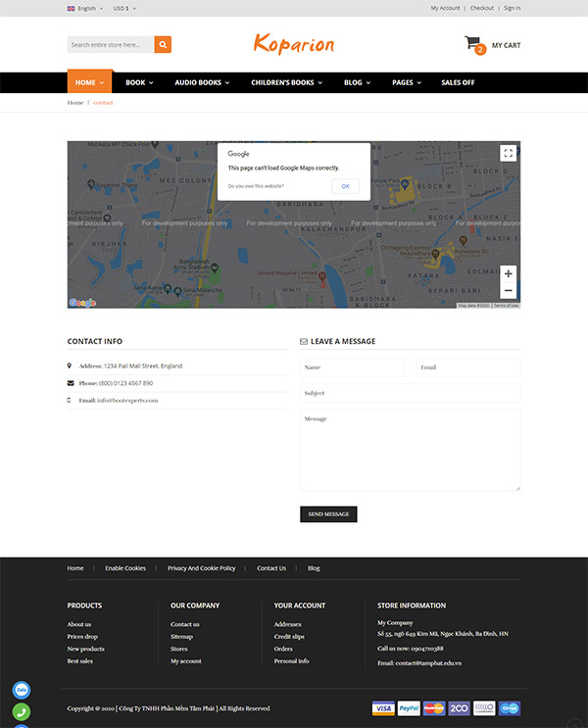Click the Koparion logo
The image size is (588, 728).
(x=293, y=44)
